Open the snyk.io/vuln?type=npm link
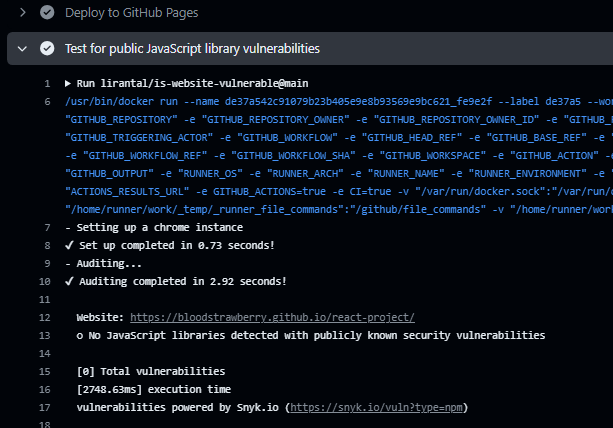 (x=376, y=407)
